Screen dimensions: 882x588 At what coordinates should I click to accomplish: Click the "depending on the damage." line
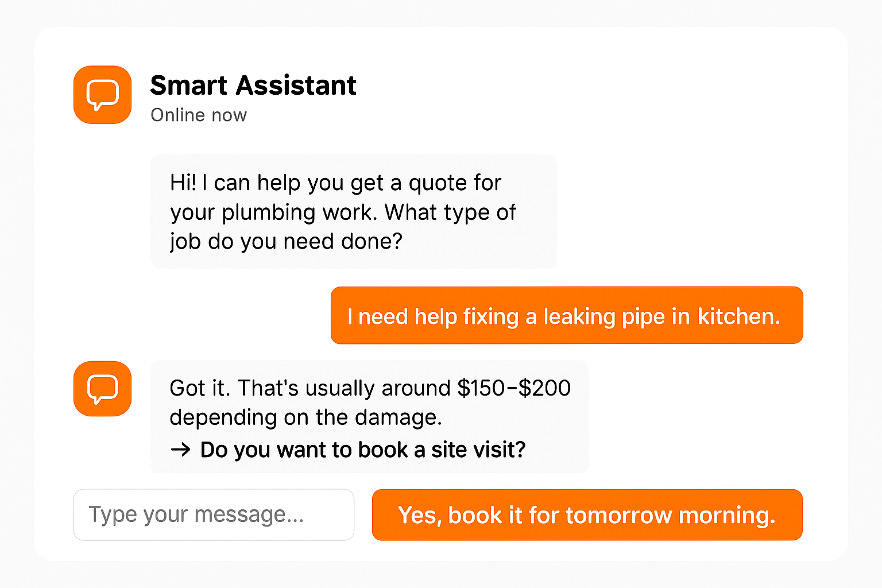point(305,417)
